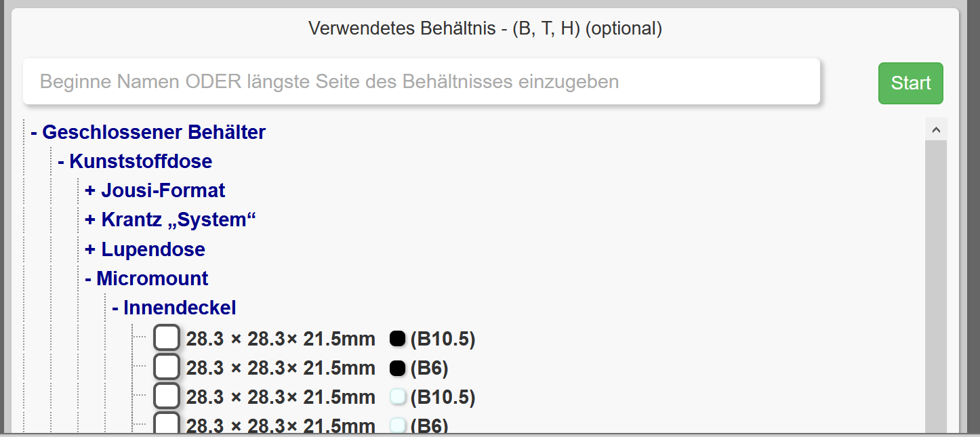This screenshot has width=980, height=437.
Task: Check the white B10.5 28.3mm box entry
Action: 167,396
